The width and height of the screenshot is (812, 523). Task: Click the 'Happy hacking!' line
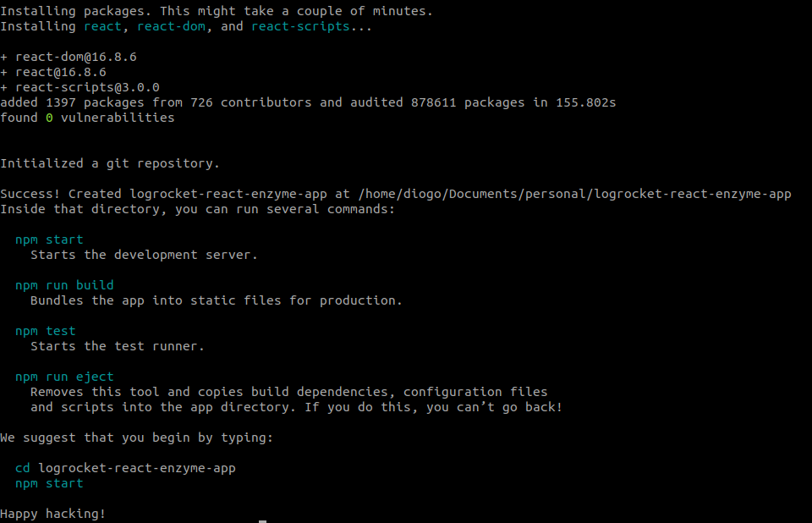click(x=52, y=514)
